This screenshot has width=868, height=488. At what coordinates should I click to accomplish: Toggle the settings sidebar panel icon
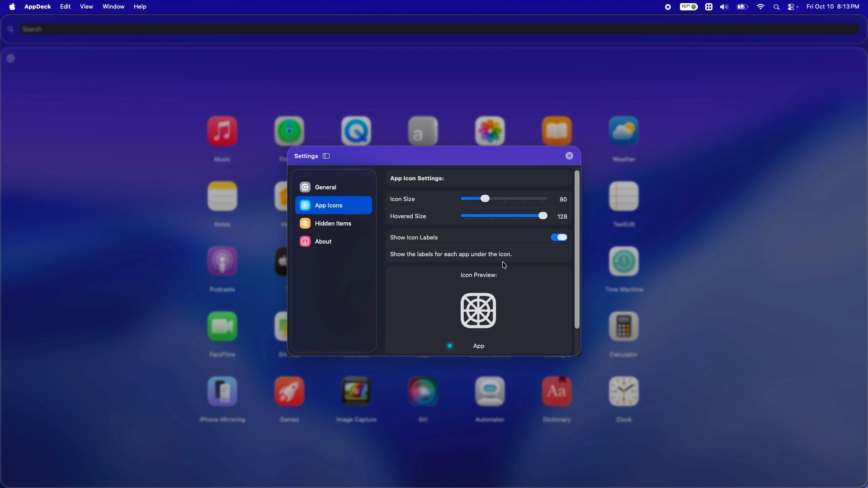click(x=326, y=156)
